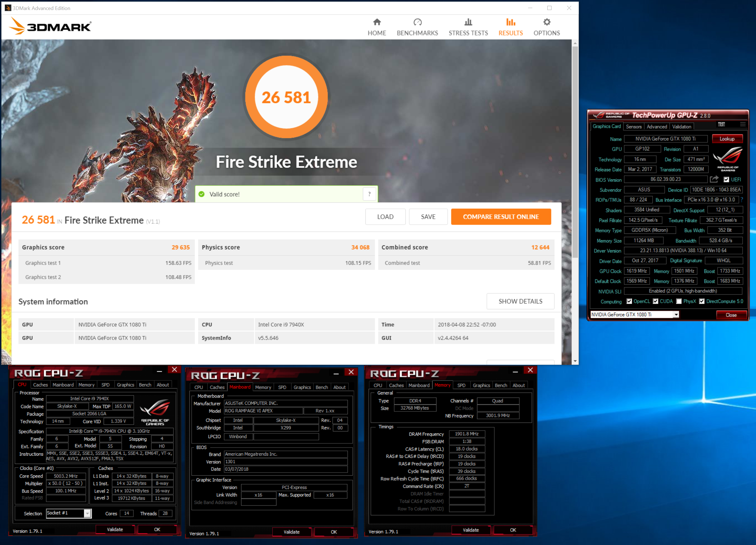Close the middle CPU-Z window with its X
The image size is (756, 545).
click(351, 372)
